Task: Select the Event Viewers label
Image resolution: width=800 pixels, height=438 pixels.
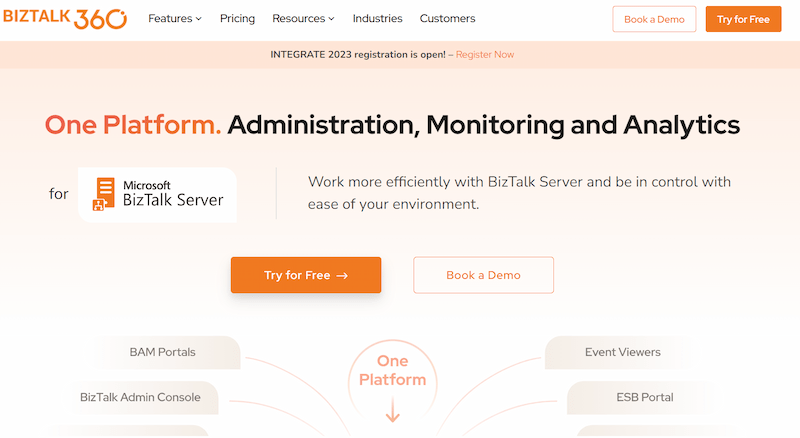Action: pyautogui.click(x=622, y=352)
